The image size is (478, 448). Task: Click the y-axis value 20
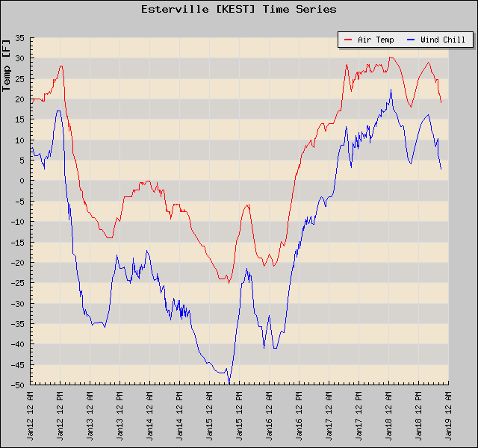(20, 99)
